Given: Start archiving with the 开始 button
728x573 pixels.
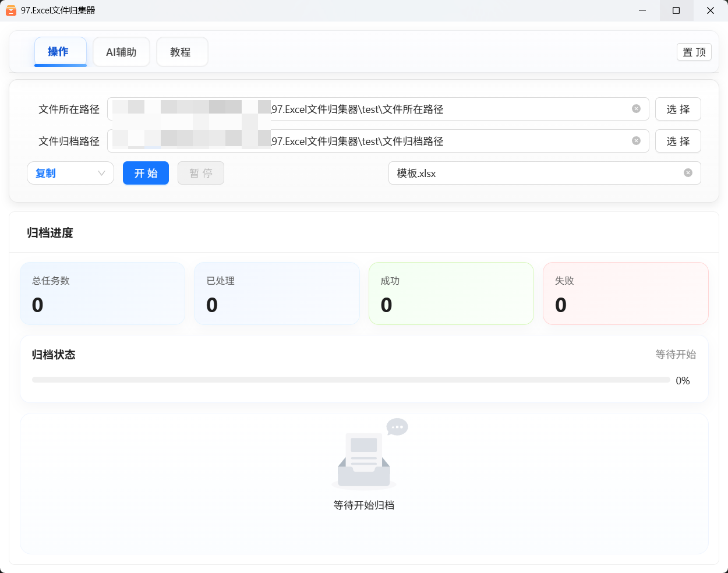Looking at the screenshot, I should tap(146, 173).
